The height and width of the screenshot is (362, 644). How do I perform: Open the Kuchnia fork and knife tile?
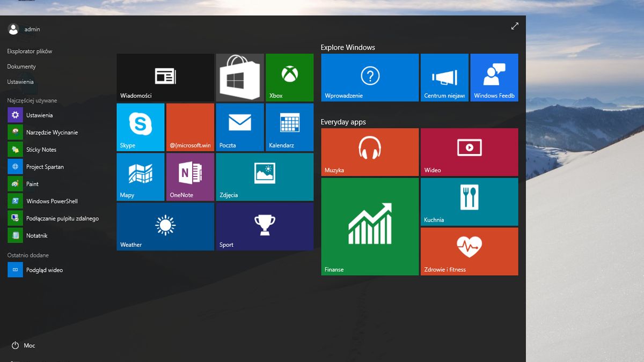(x=470, y=202)
